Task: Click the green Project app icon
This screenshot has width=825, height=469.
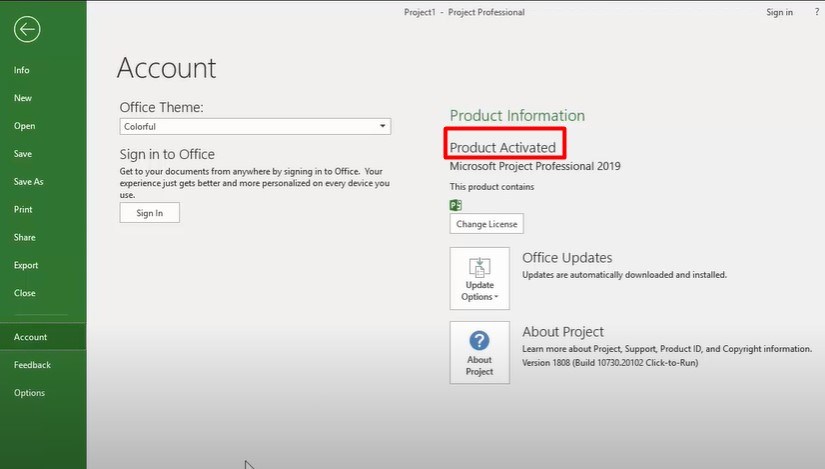Action: click(456, 205)
